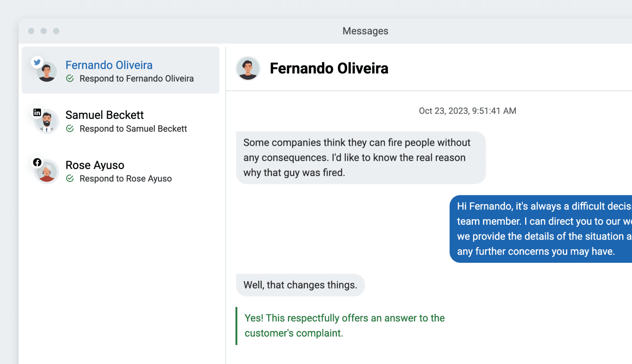Click the LinkedIn badge on Samuel's avatar
The image size is (632, 364).
click(37, 112)
